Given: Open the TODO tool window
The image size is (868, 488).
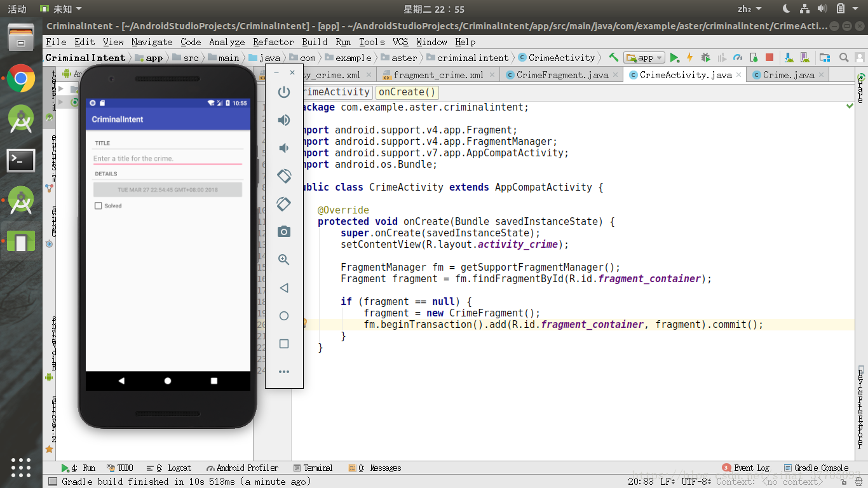Looking at the screenshot, I should pyautogui.click(x=120, y=468).
